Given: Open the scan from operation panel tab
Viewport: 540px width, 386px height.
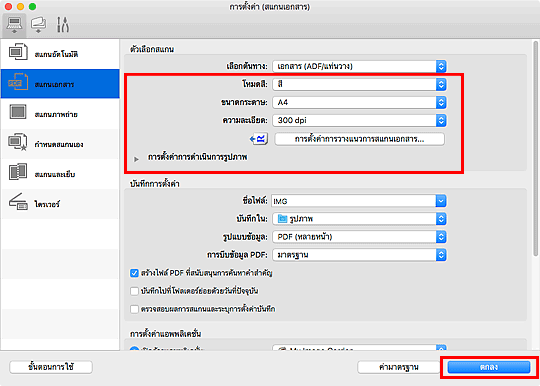Looking at the screenshot, I should tap(39, 25).
